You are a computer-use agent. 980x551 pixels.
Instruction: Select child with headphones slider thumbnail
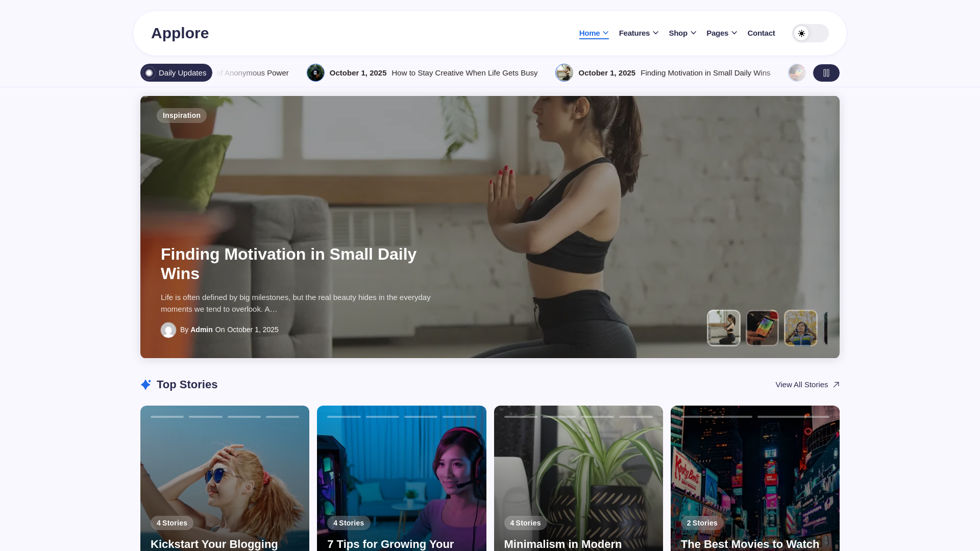800,328
